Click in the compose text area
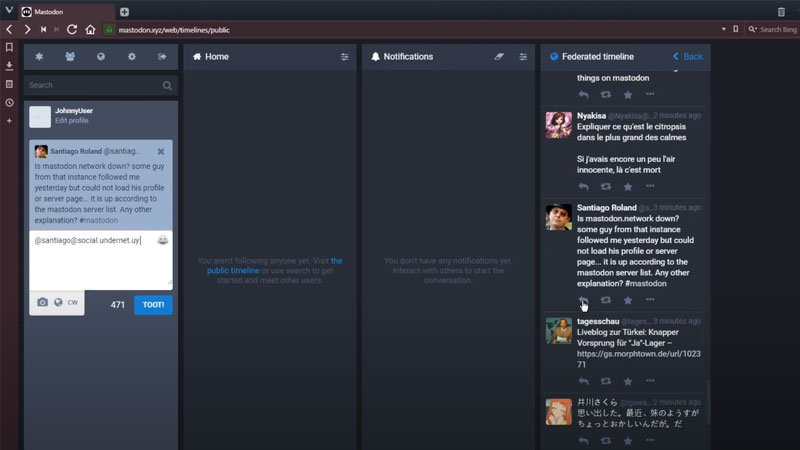Screen dimensions: 800x450 click(x=101, y=260)
